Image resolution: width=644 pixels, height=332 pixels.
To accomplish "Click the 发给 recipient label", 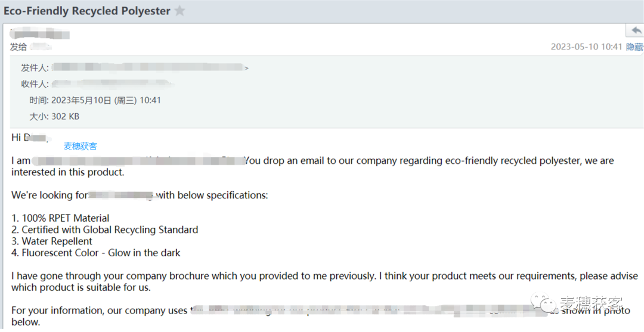I will click(18, 46).
